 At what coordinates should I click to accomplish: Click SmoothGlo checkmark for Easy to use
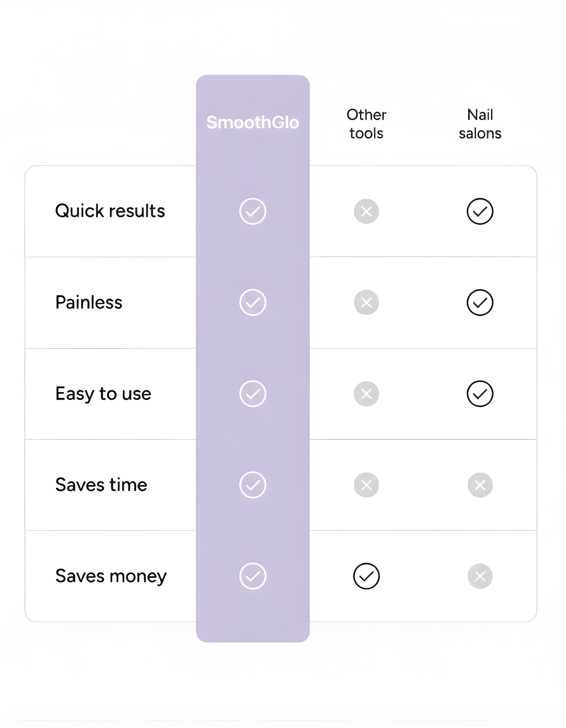pyautogui.click(x=252, y=394)
